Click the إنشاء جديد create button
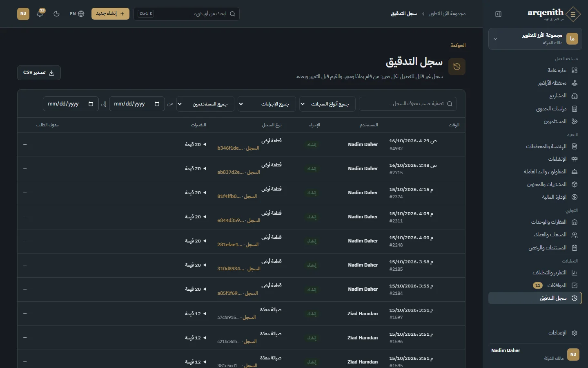Viewport: 588px width, 368px height. (x=110, y=13)
